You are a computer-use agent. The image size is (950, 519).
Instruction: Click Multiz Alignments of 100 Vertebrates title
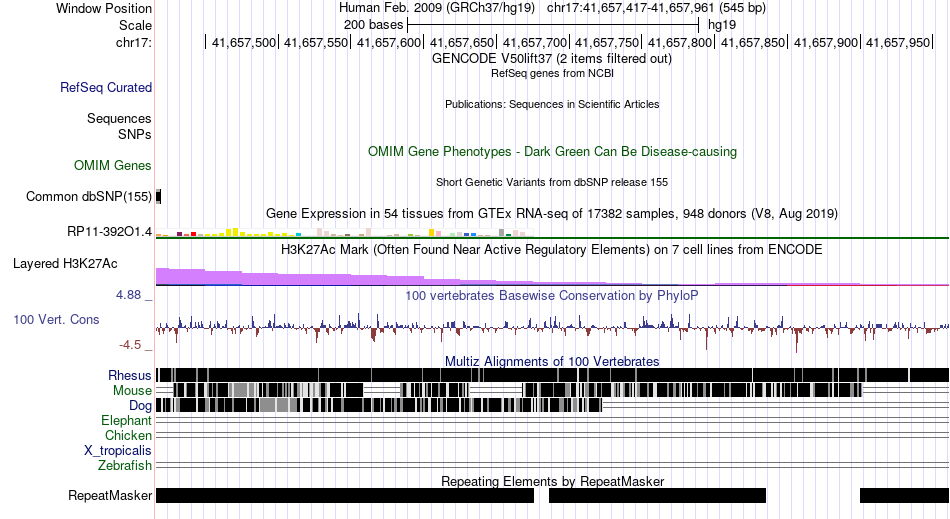552,362
